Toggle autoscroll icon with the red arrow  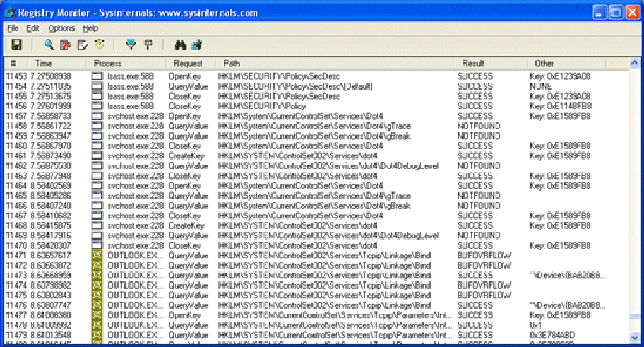(65, 45)
